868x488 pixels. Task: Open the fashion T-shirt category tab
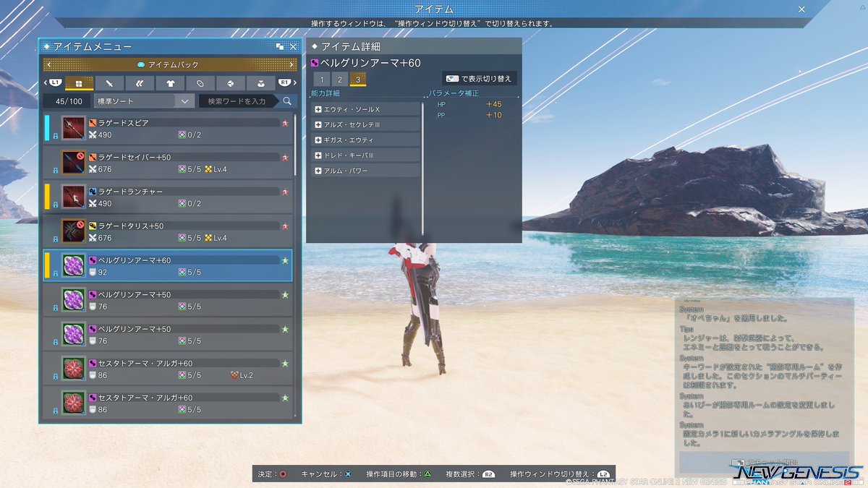click(x=170, y=82)
